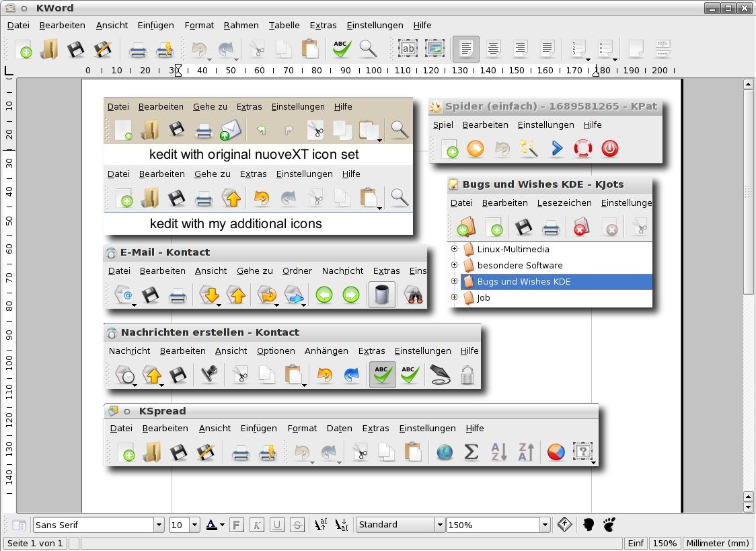Image resolution: width=756 pixels, height=551 pixels.
Task: Open the Einfügen menu in KWord menu bar
Action: [x=156, y=25]
